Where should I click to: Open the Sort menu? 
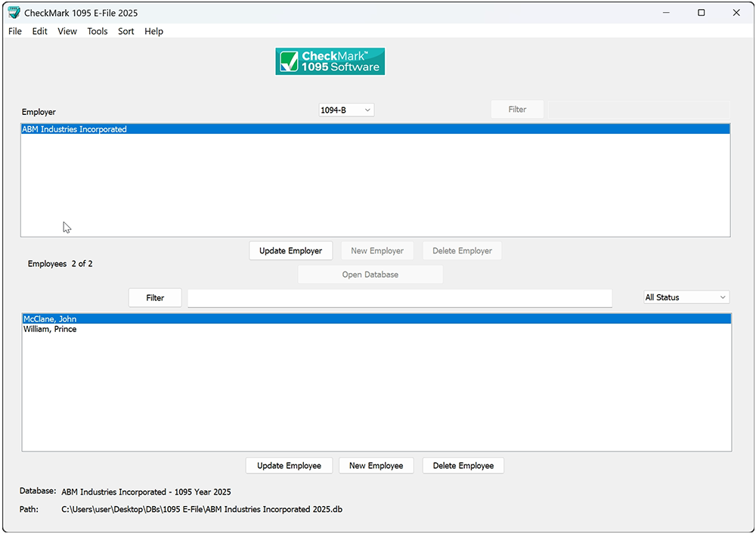point(125,31)
